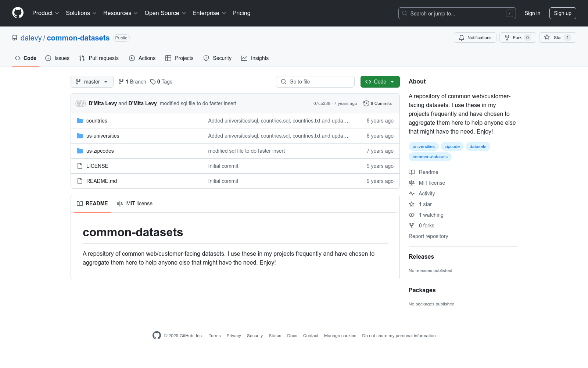Open the Enterprise dropdown
The height and width of the screenshot is (368, 588).
point(209,13)
